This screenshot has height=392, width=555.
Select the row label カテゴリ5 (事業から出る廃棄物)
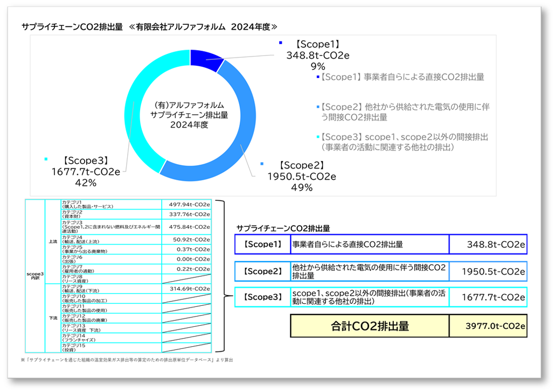(111, 249)
